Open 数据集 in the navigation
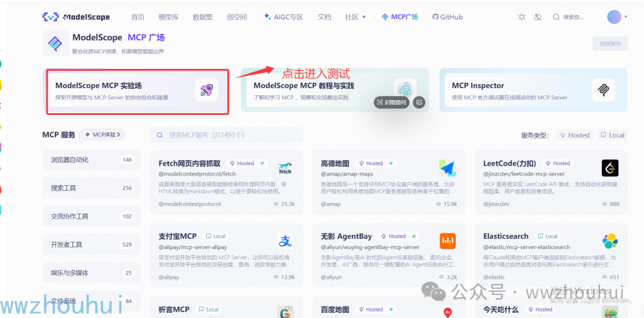Screen dimensions: 644x318 pos(203,17)
